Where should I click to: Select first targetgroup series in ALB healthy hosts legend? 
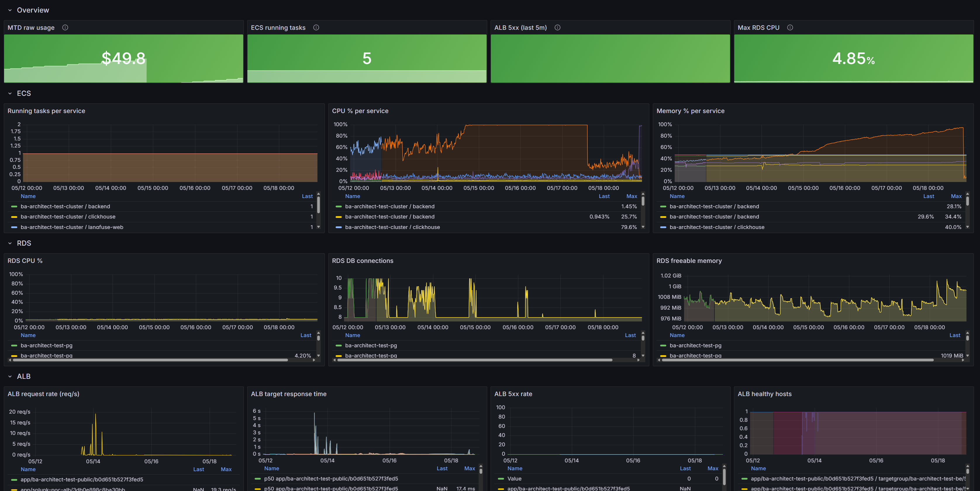(858, 478)
